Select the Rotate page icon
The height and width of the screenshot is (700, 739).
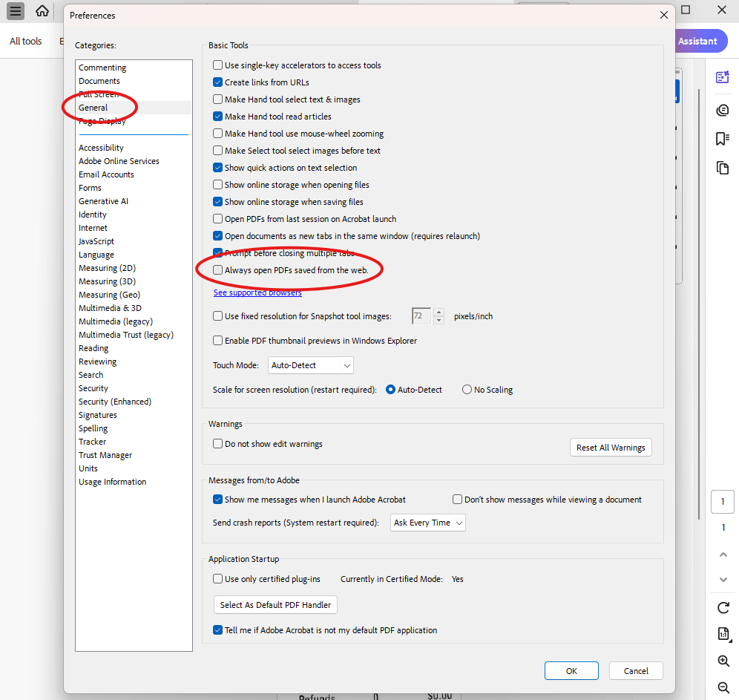click(722, 608)
